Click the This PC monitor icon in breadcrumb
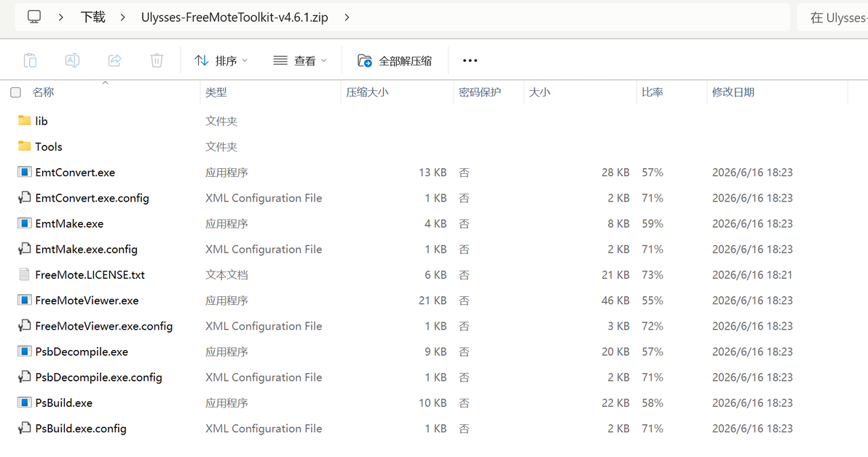 pyautogui.click(x=34, y=17)
